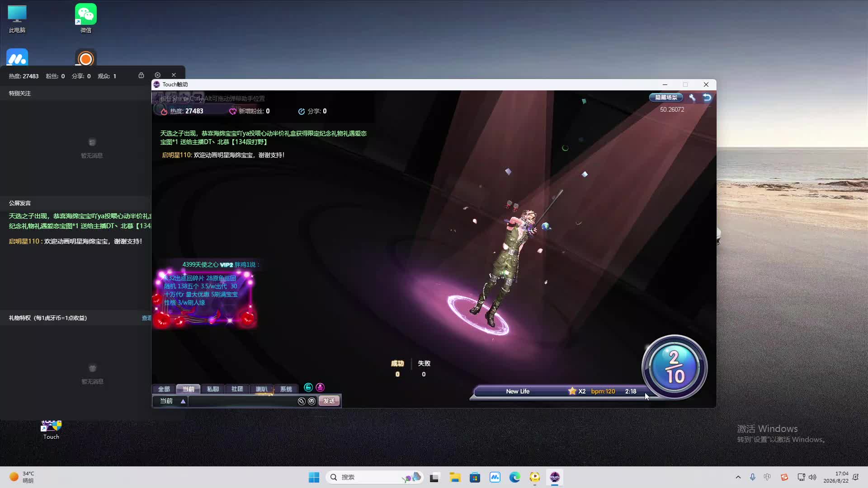Click the Sogou input method tray icon
The image size is (868, 488).
pos(784,477)
